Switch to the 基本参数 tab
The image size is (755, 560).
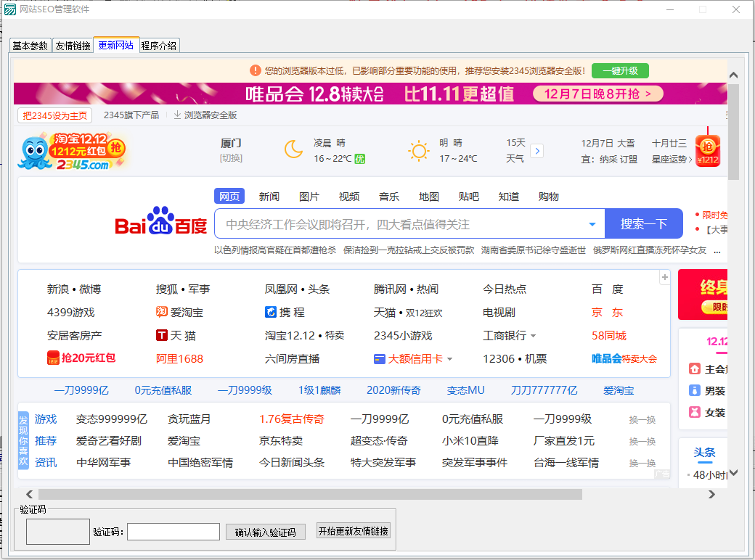(x=30, y=46)
